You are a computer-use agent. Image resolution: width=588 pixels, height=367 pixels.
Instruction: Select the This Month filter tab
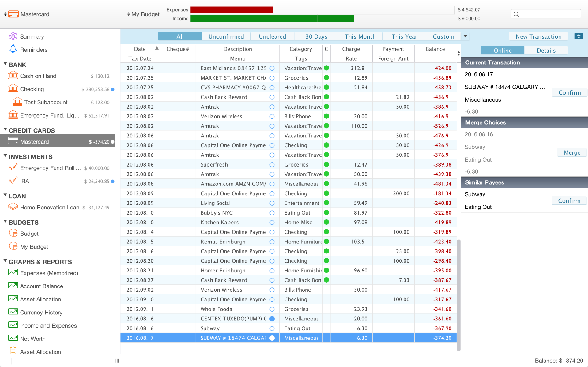click(x=360, y=36)
